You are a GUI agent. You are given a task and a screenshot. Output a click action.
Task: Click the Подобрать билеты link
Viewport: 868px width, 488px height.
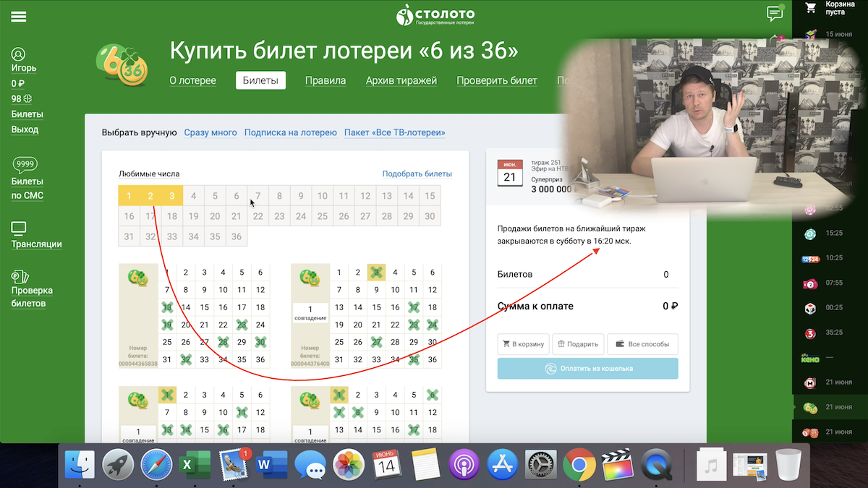(x=417, y=174)
